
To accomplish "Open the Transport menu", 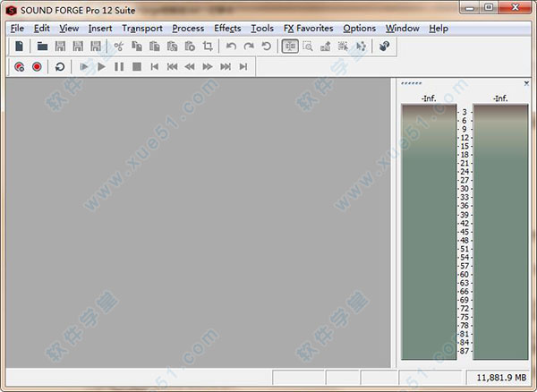I will [142, 28].
